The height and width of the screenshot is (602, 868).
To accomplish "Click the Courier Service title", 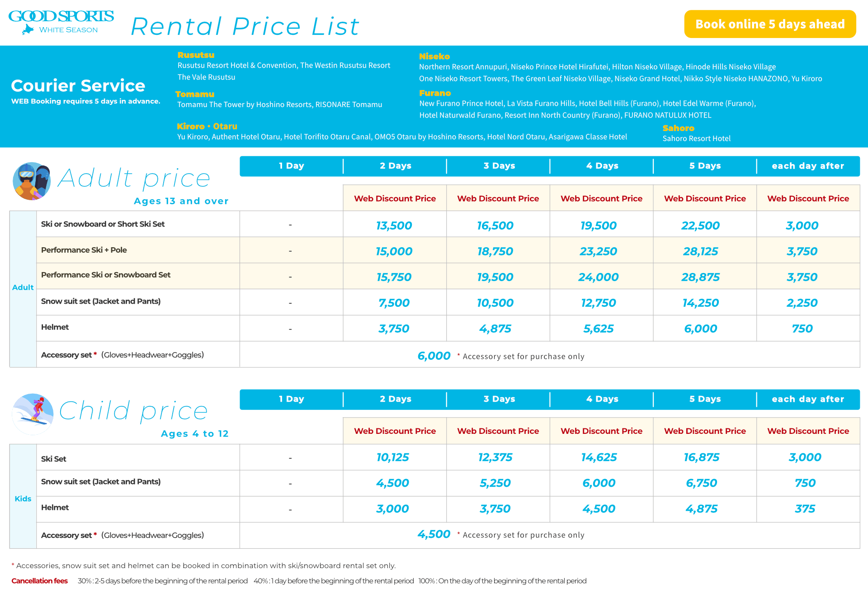I will [78, 85].
